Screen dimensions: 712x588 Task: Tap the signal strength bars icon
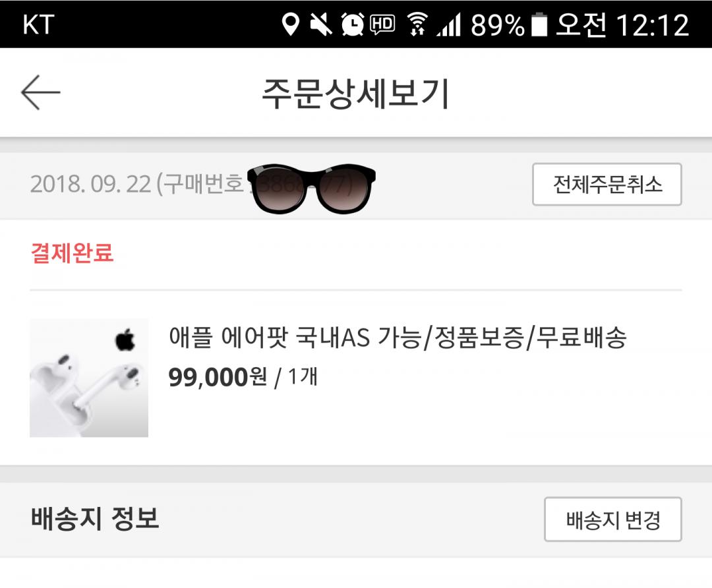pos(448,25)
